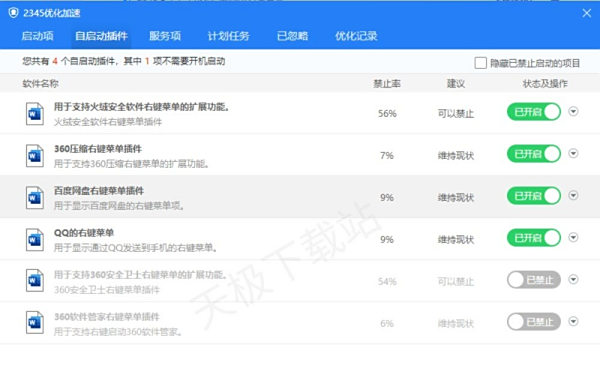Click the 禁止率 column header
600x375 pixels.
[x=387, y=83]
